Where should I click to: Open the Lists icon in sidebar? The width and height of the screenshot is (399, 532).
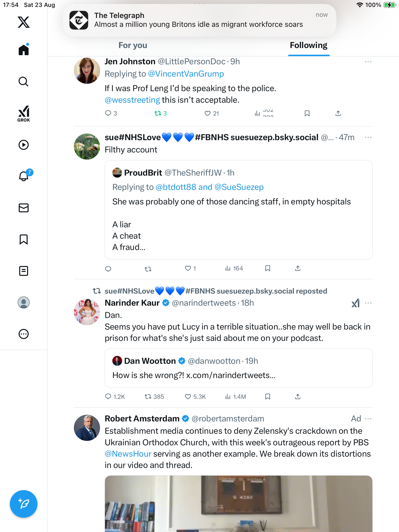24,271
